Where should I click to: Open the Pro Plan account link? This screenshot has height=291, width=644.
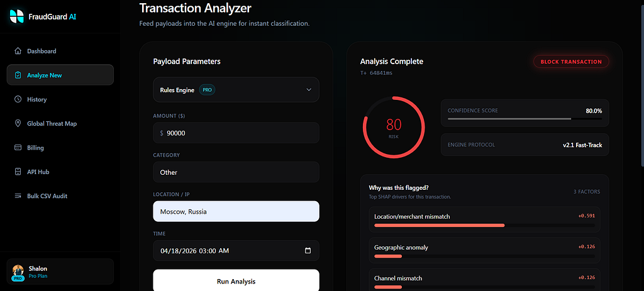38,276
